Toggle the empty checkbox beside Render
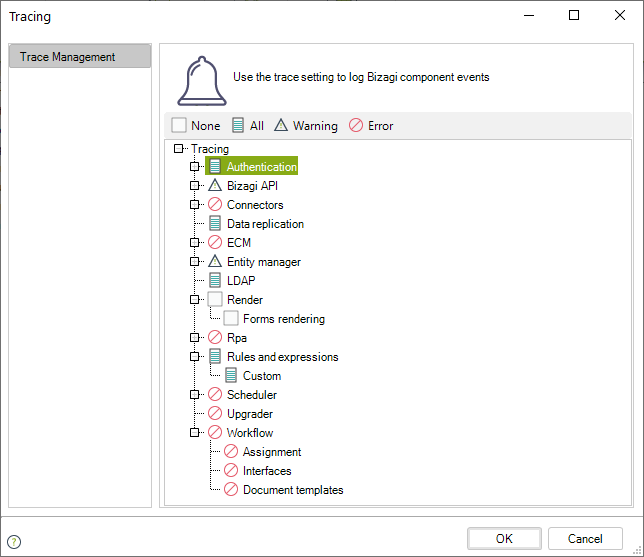Screen dimensions: 644x557 (x=215, y=299)
